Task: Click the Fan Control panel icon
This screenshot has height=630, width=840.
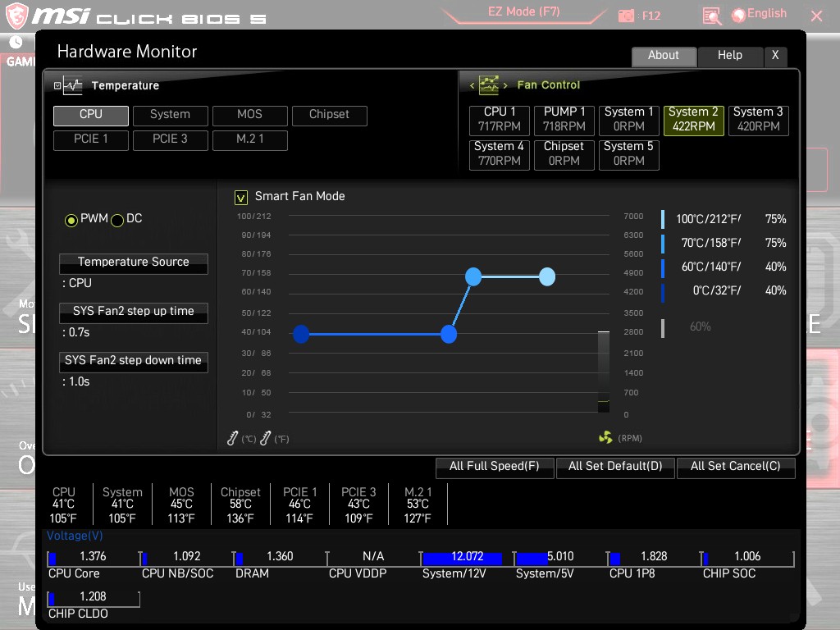Action: point(489,84)
